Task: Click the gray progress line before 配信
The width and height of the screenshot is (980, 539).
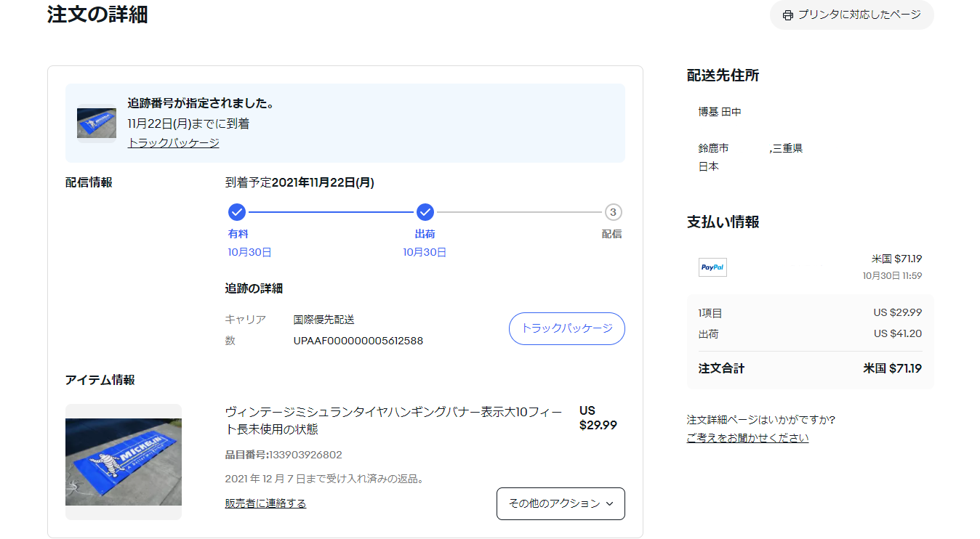Action: point(520,212)
